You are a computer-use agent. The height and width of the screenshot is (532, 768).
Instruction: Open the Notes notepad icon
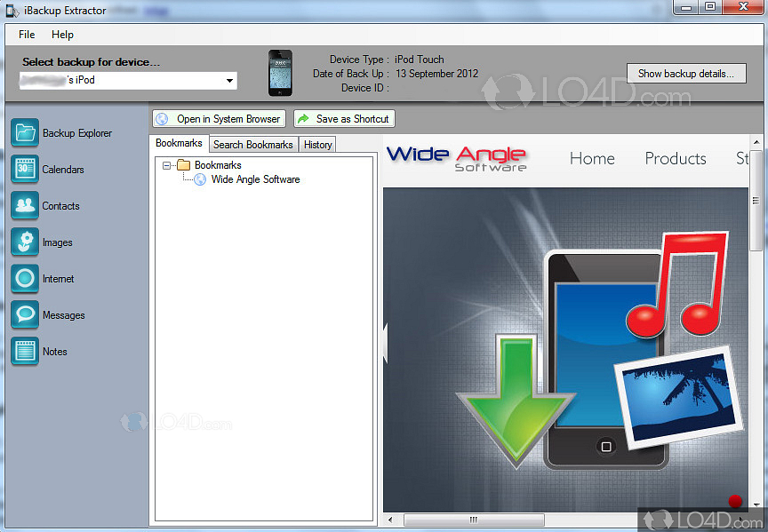click(x=25, y=352)
